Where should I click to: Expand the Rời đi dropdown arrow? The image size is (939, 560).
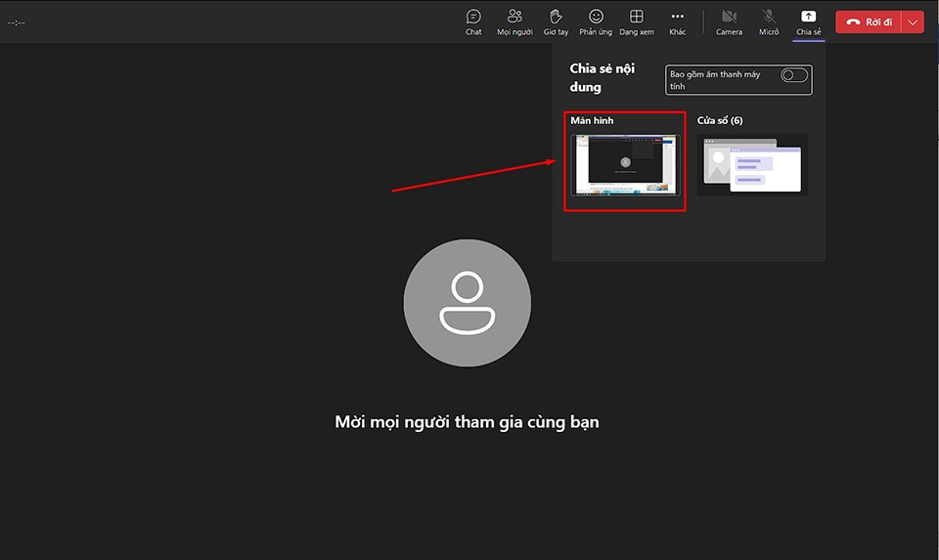tap(913, 22)
